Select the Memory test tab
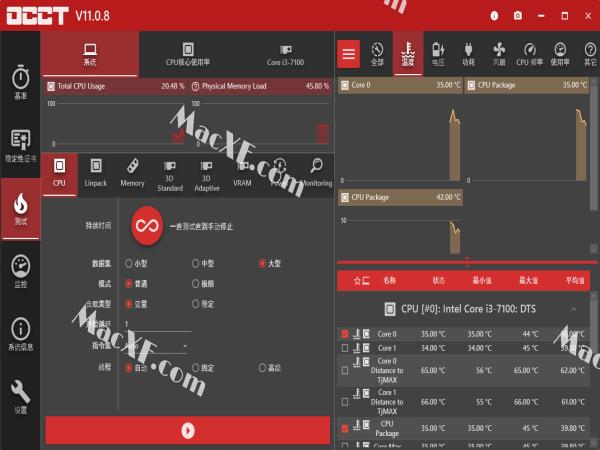Viewport: 600px width, 450px height. [x=132, y=174]
